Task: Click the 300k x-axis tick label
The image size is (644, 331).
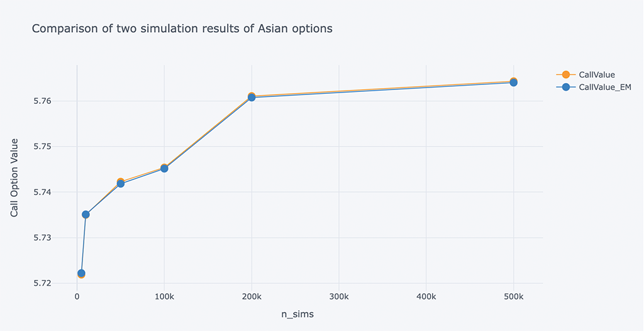Action: coord(339,295)
